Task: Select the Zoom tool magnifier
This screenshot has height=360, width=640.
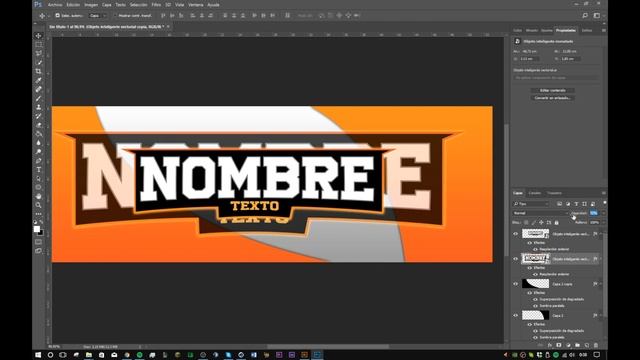Action: pyautogui.click(x=39, y=205)
